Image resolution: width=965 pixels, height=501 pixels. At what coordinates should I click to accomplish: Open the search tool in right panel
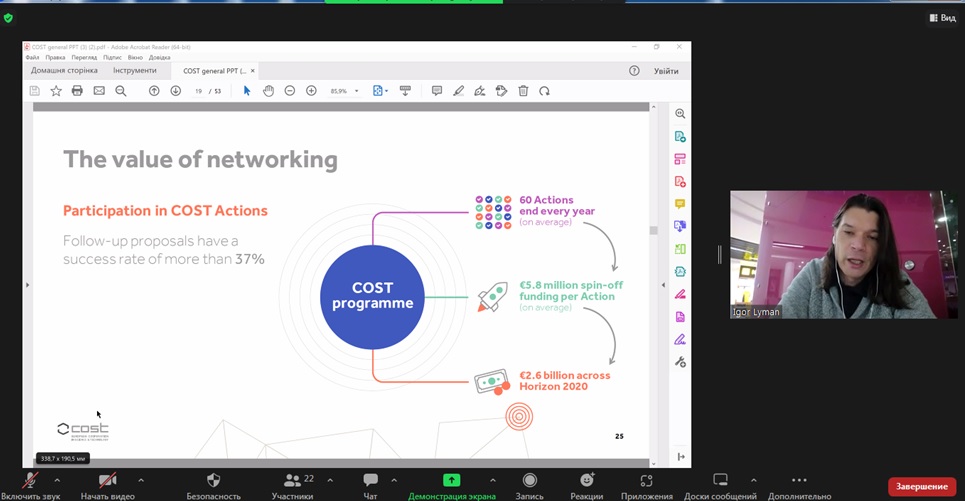click(x=680, y=114)
